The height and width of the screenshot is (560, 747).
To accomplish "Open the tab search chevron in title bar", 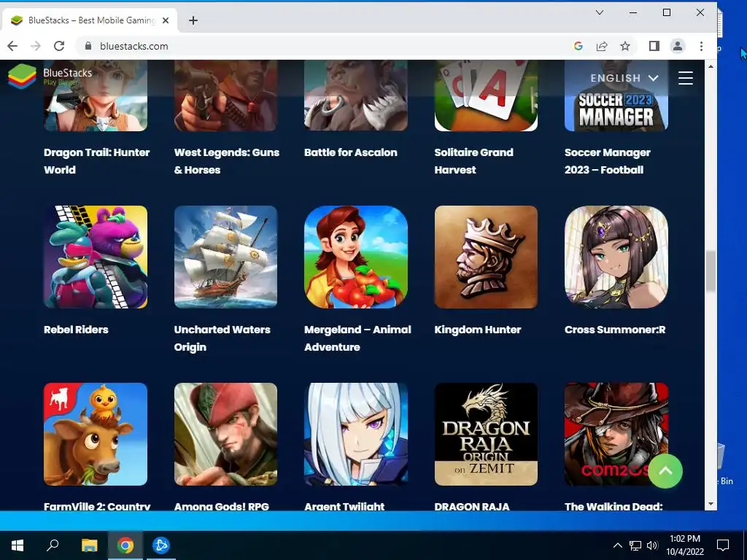I will [600, 13].
